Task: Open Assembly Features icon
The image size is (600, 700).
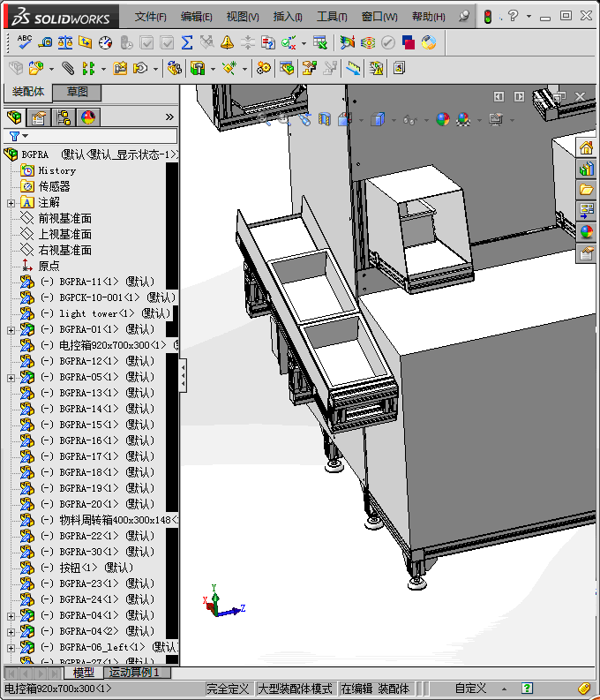Action: point(198,68)
